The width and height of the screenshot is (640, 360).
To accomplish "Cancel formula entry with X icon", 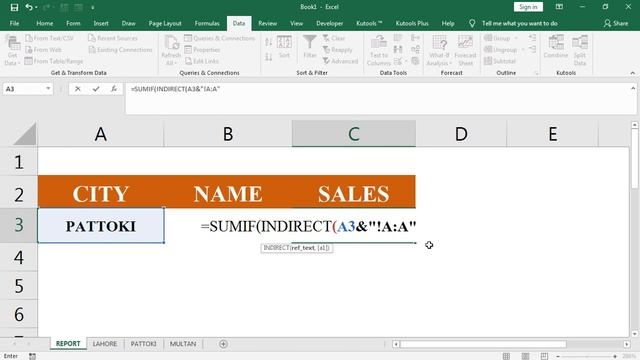I will coord(78,89).
